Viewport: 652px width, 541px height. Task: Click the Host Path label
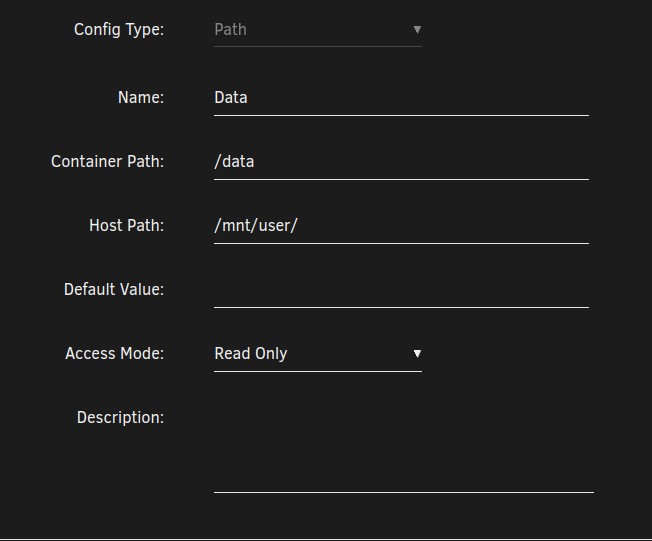(126, 226)
